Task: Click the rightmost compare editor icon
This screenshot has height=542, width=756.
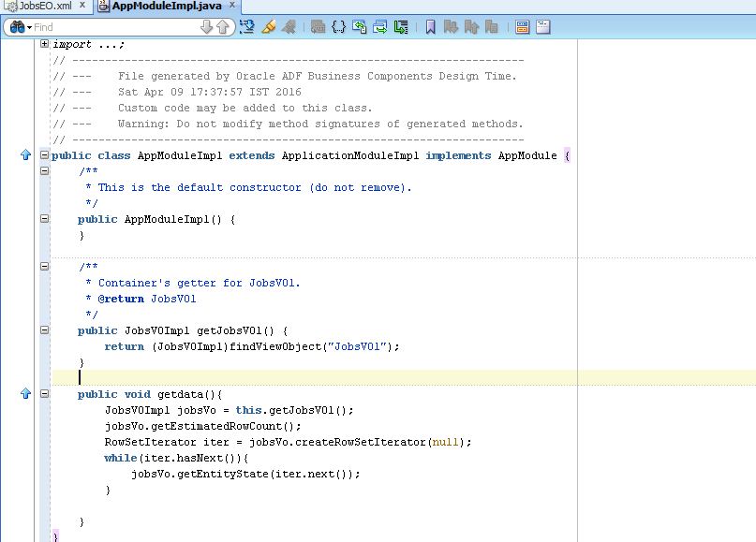Action: pyautogui.click(x=541, y=27)
